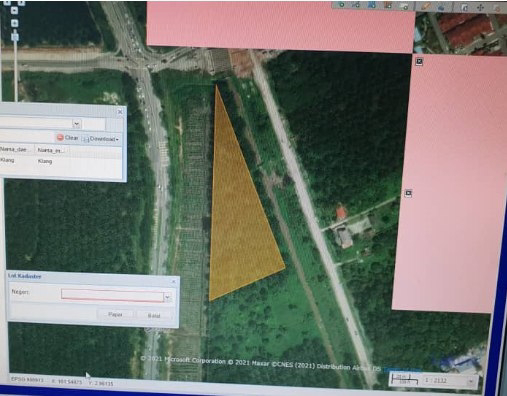Close the Lot Kadaster dialog

coord(173,282)
